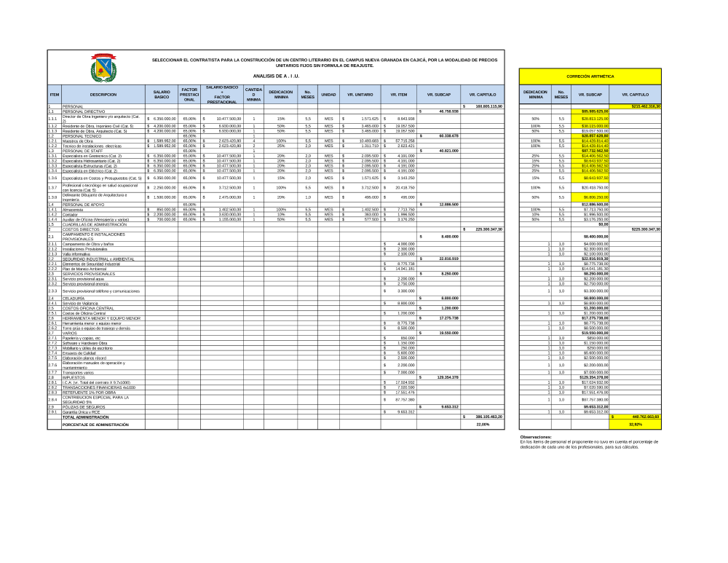Select the 'VR. UNITARIO' column header
Viewport: 728px width, 563px height.
point(360,95)
